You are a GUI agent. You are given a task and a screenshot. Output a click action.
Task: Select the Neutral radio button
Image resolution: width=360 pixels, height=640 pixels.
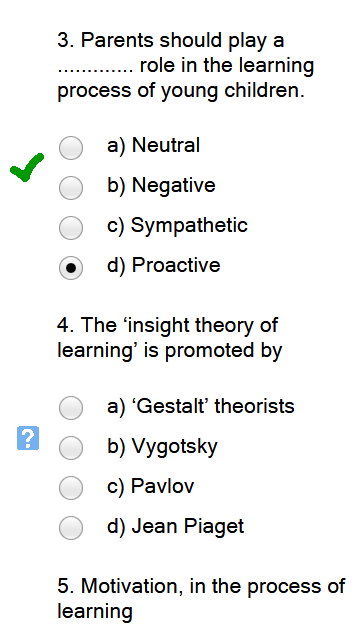(x=71, y=147)
